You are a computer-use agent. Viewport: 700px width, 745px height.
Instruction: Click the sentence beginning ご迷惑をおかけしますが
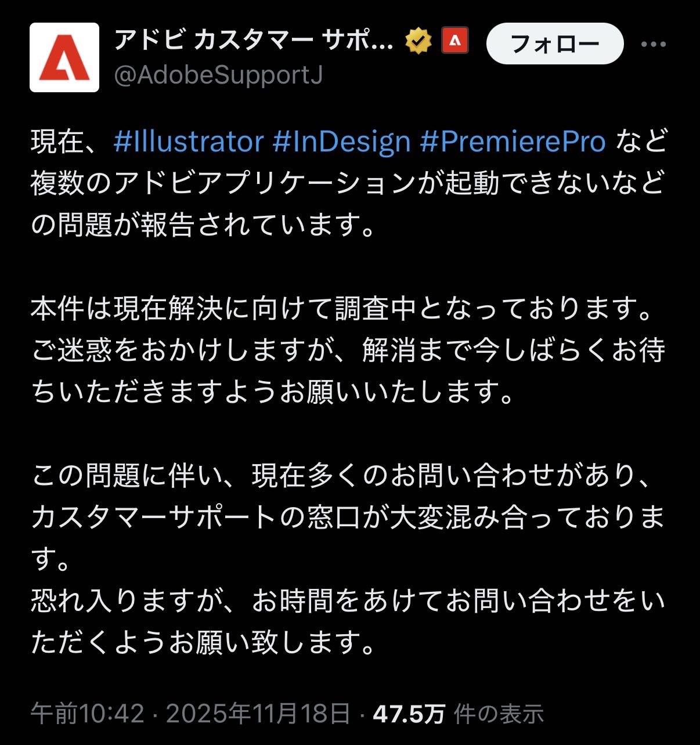pos(348,371)
